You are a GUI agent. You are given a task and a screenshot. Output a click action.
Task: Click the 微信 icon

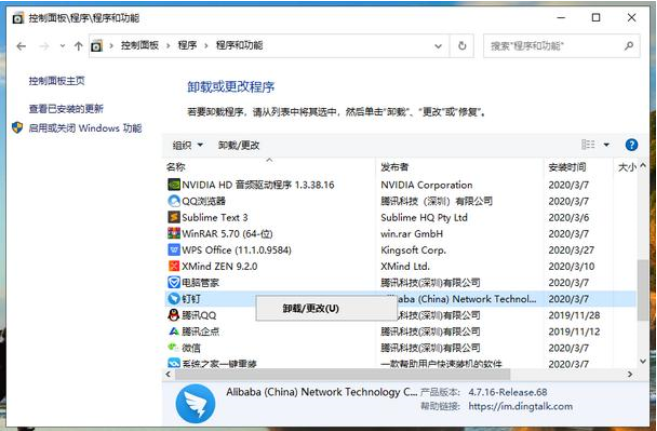click(173, 347)
